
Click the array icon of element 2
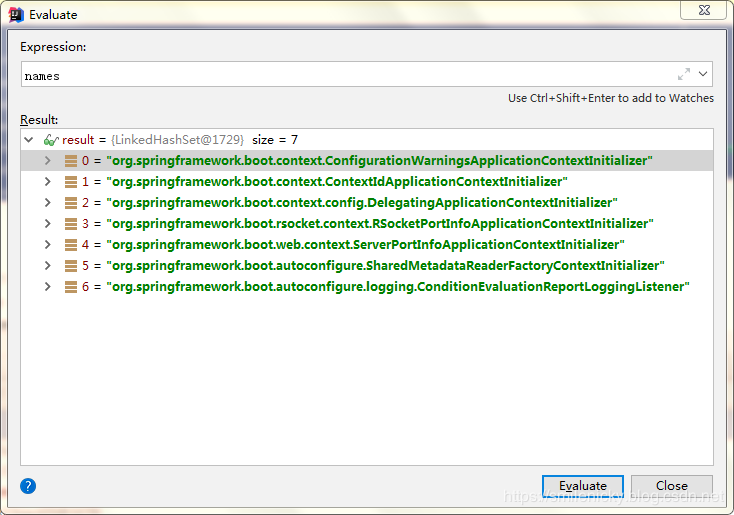(71, 203)
